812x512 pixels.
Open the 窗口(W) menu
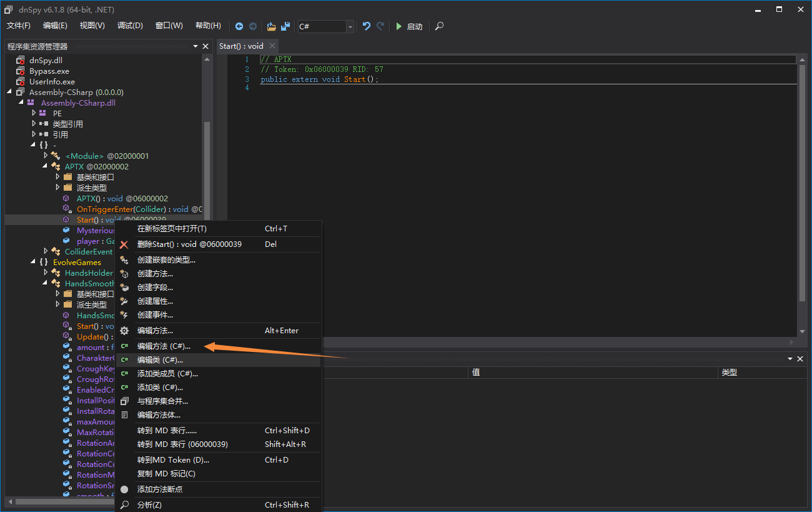click(x=169, y=26)
